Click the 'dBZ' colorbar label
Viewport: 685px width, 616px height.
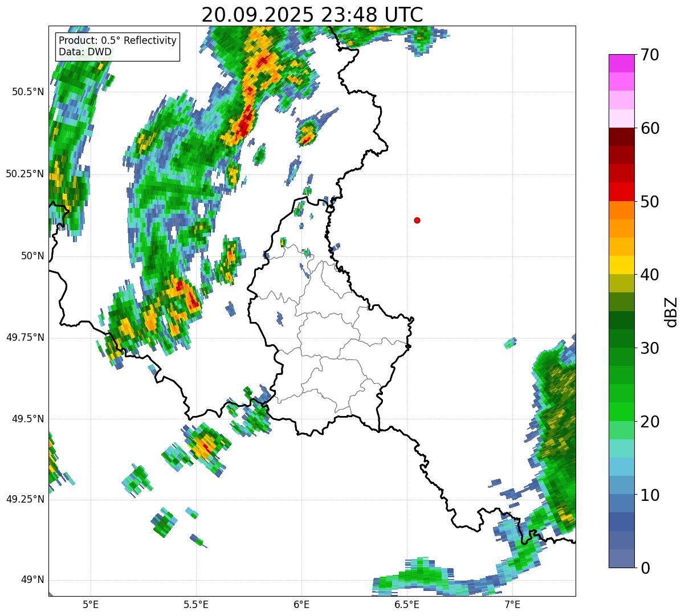671,312
